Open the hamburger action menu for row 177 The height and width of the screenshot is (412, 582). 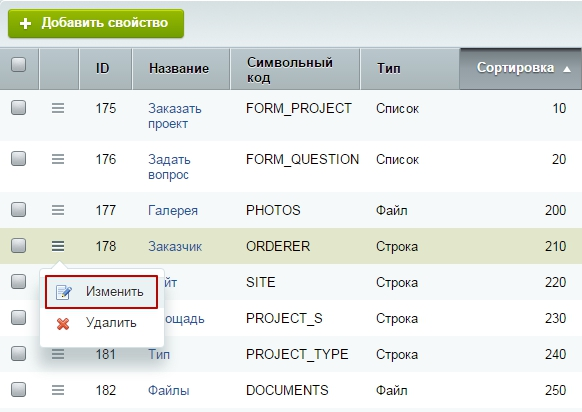pos(58,210)
